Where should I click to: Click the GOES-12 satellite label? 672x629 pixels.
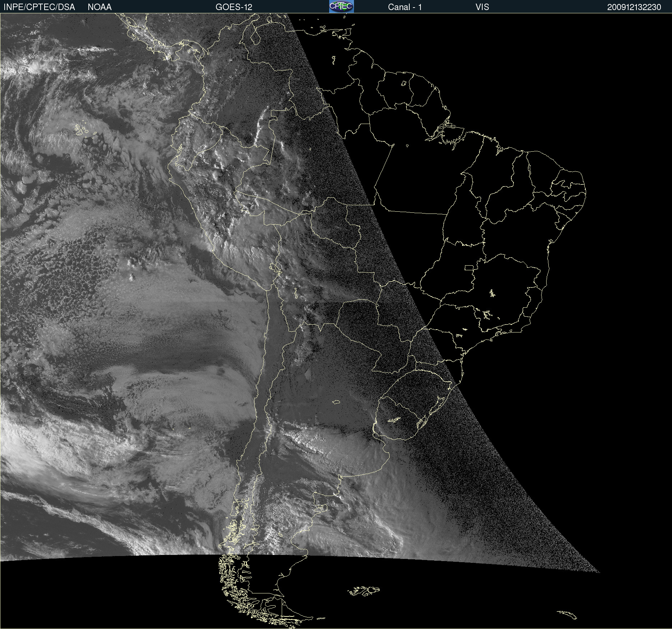[x=234, y=7]
